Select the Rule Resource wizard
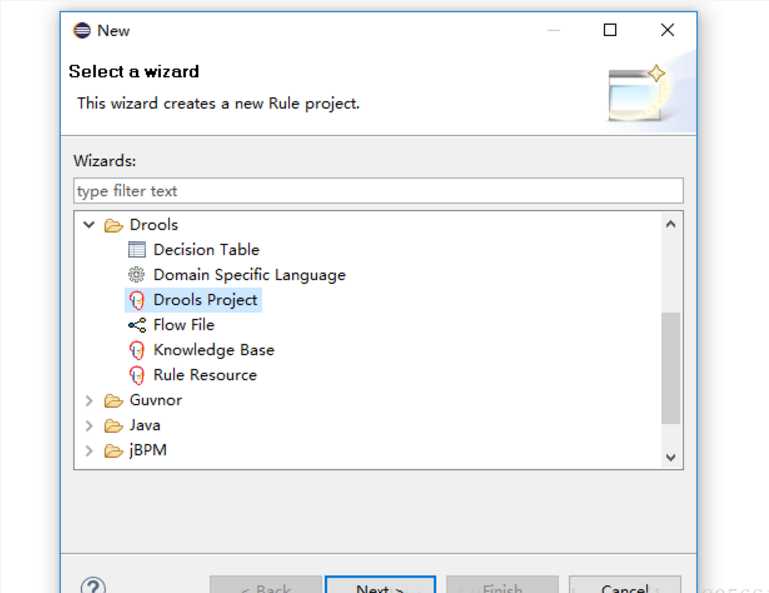The height and width of the screenshot is (593, 769). (205, 375)
